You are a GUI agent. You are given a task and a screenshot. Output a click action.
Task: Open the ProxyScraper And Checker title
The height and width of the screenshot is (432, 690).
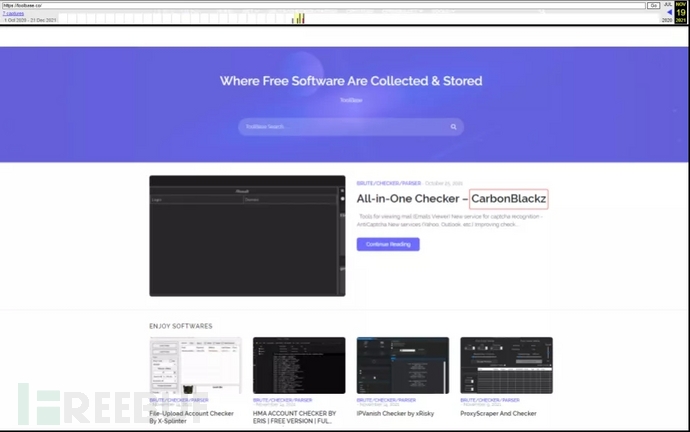coord(498,414)
